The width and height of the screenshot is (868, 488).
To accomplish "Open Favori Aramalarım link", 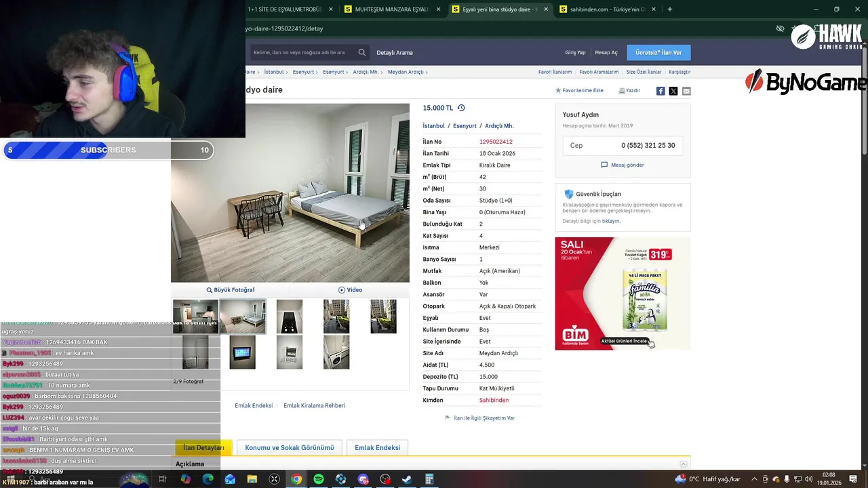I will pos(599,72).
